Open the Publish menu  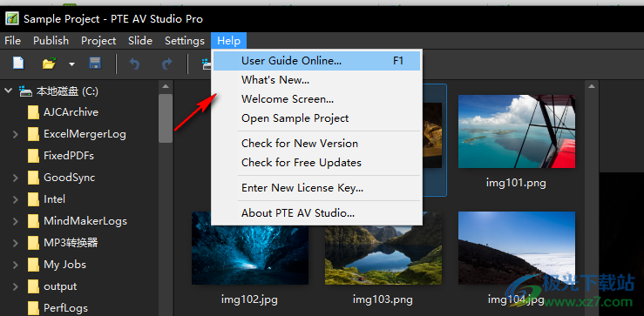(x=51, y=41)
